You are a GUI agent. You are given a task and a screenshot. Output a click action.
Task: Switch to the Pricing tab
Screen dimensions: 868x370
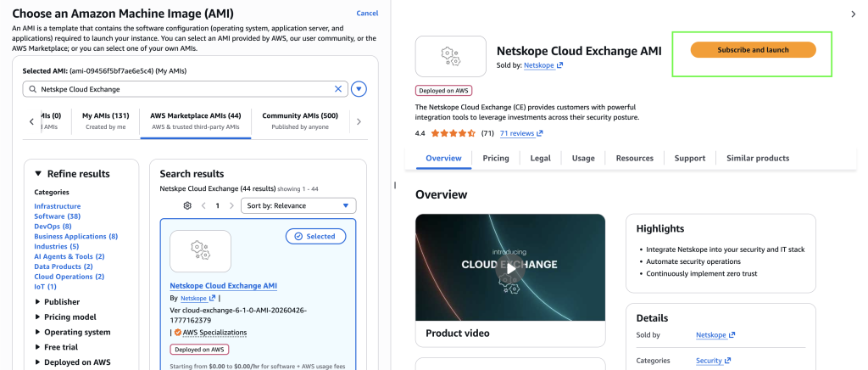(x=495, y=159)
